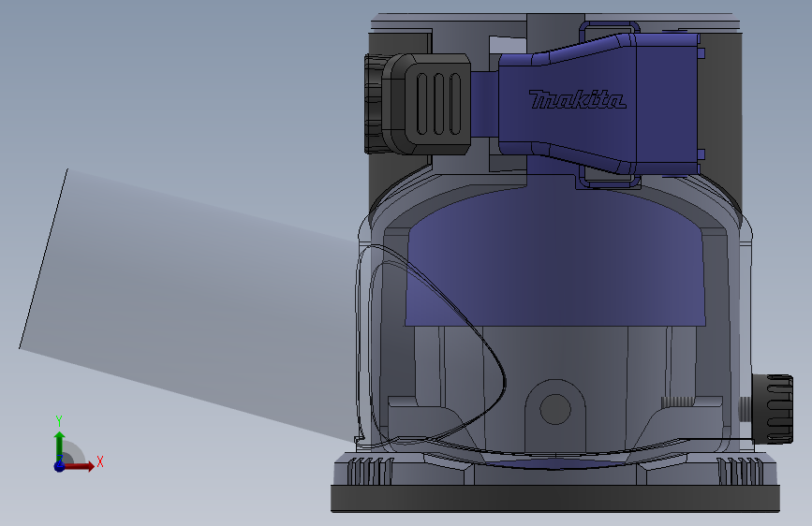812x526 pixels.
Task: Click the green Y axis arrow on triad
Action: tap(60, 446)
